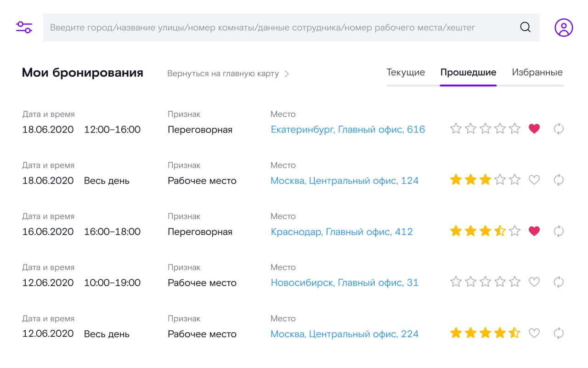Screen dimensions: 588x368
Task: Open the Избранные tab
Action: coord(537,73)
